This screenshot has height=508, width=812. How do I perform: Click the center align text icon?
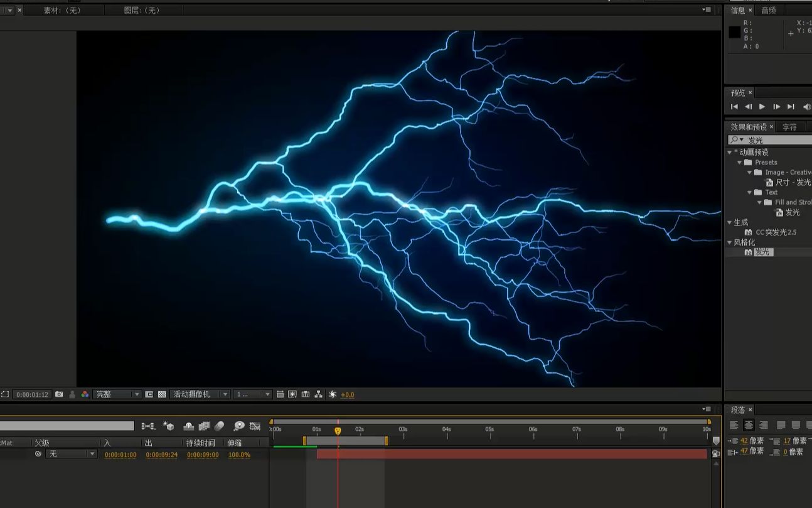click(749, 425)
